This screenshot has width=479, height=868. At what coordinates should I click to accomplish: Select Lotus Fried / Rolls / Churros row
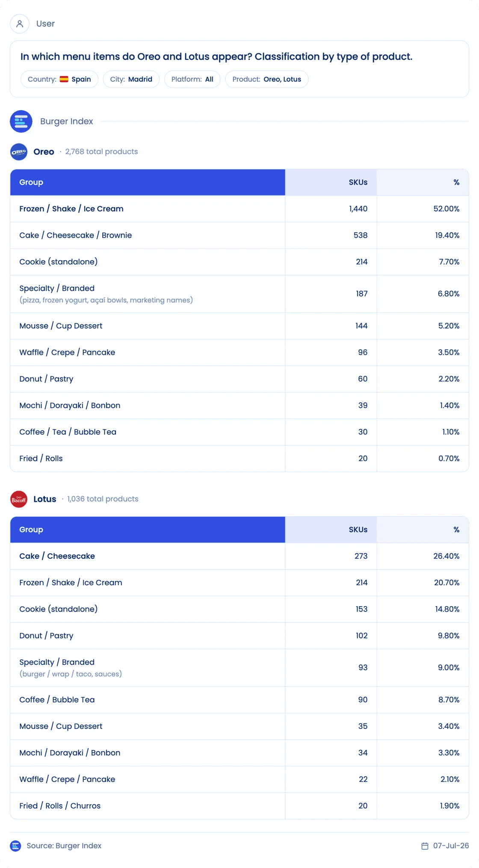click(x=239, y=806)
